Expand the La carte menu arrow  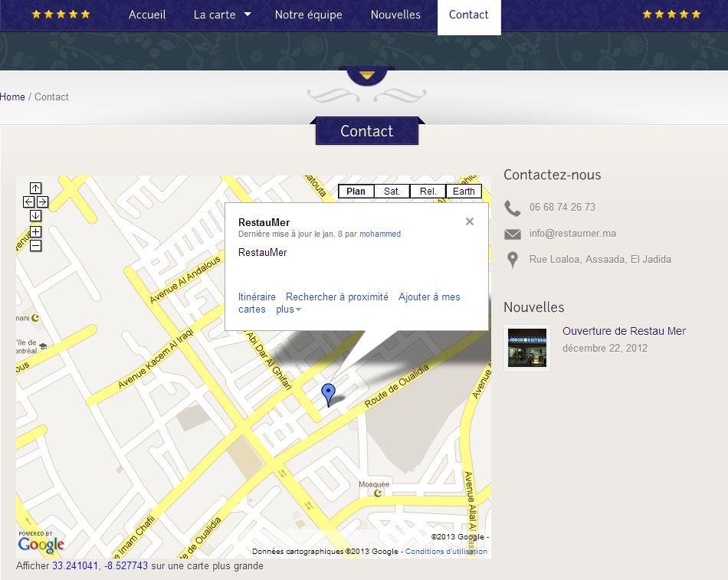point(248,15)
